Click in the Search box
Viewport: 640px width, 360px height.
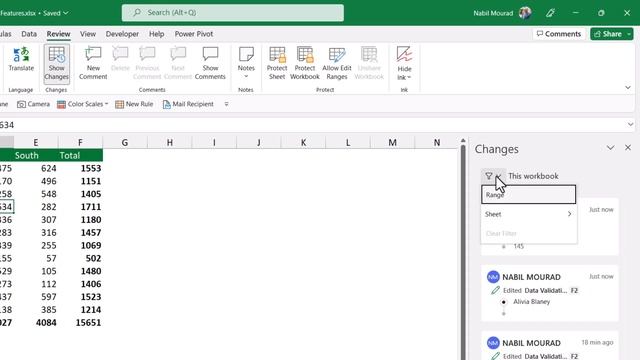pos(233,13)
